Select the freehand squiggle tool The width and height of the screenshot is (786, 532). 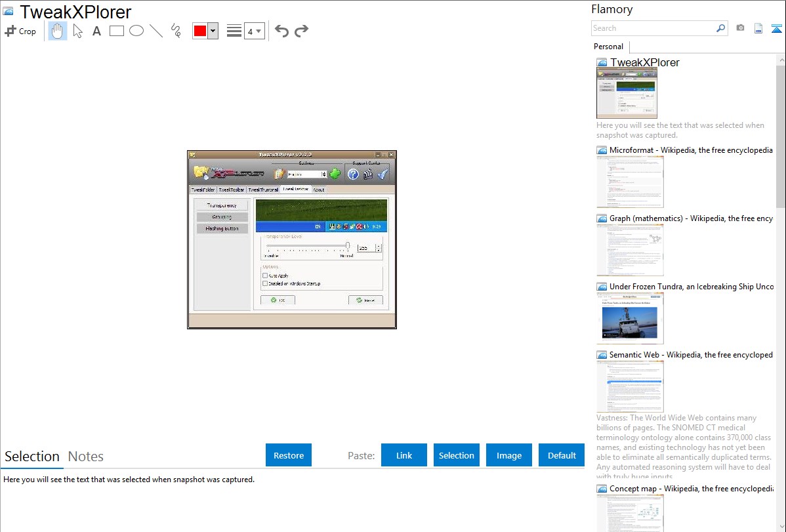pos(176,31)
